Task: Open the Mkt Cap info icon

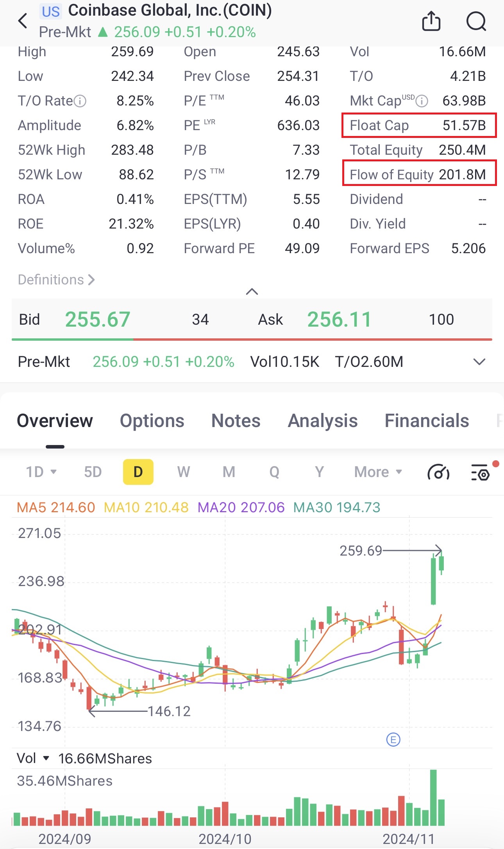Action: [x=422, y=101]
